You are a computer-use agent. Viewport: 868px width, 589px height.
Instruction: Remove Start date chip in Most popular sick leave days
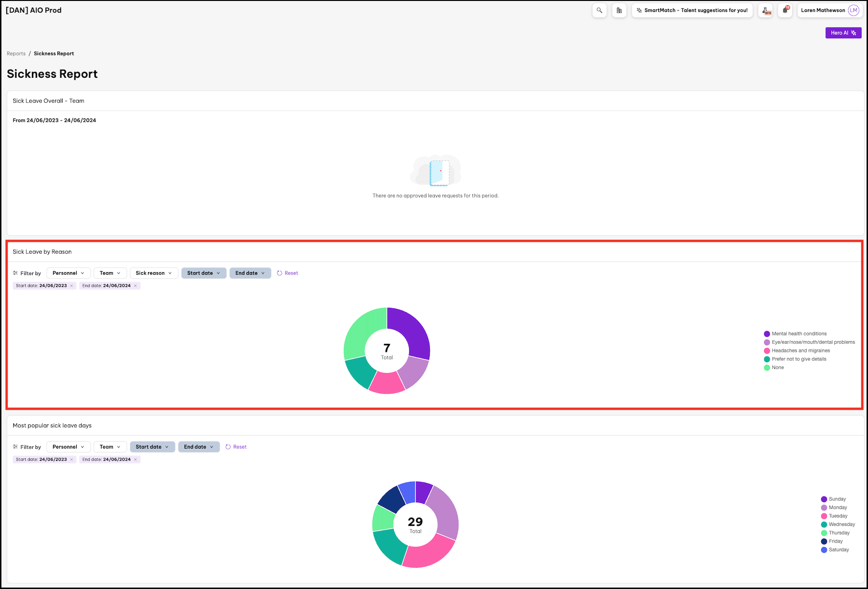click(72, 460)
